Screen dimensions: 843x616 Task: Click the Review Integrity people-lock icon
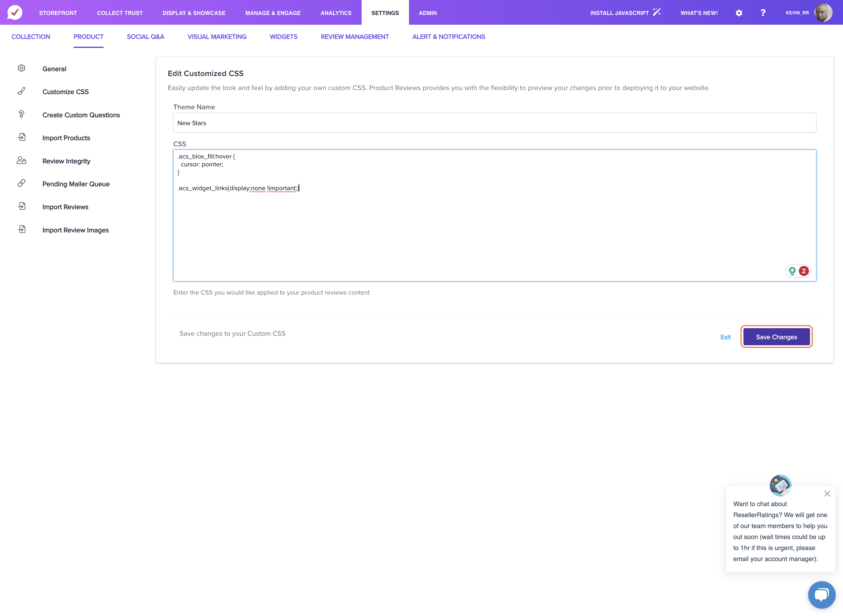pyautogui.click(x=22, y=160)
